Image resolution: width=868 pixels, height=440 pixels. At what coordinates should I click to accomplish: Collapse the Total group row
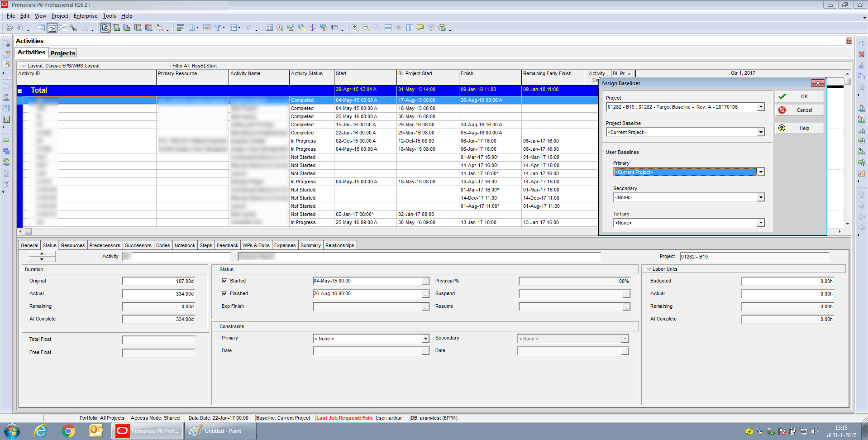tap(20, 91)
